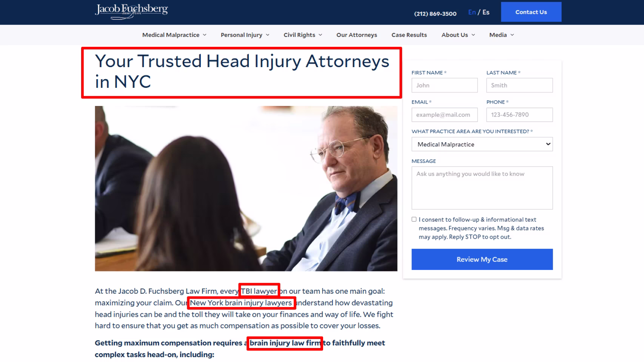The image size is (644, 362).
Task: Go to Case Results
Action: pos(409,35)
